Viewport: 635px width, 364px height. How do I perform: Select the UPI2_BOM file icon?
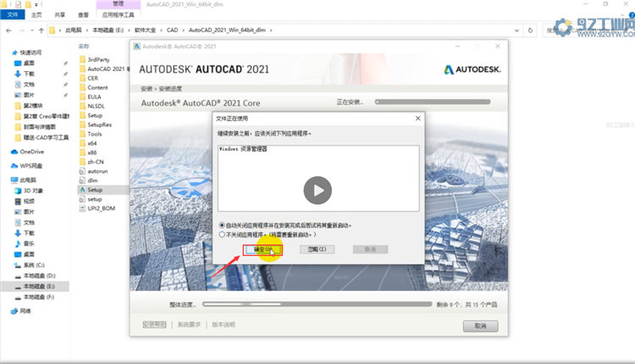[x=82, y=208]
